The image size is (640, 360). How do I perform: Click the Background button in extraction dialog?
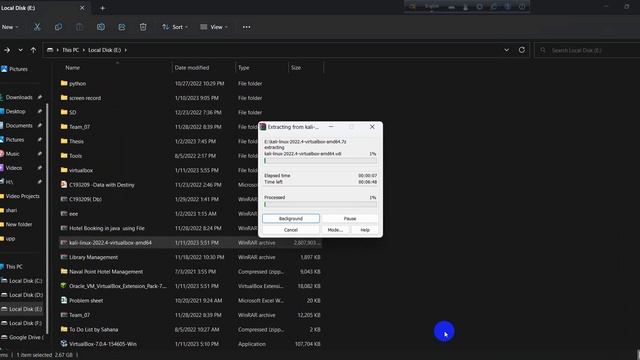(x=291, y=219)
